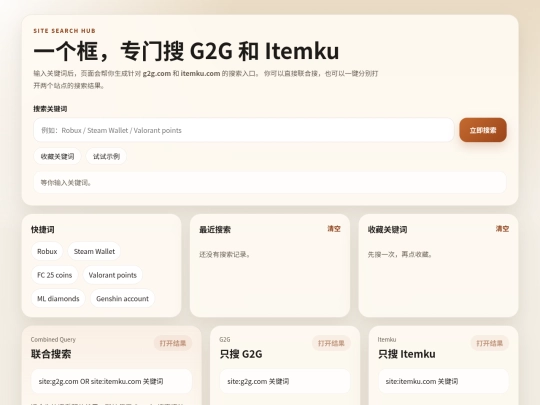Screen dimensions: 540x405
Task: Clear recent searches with the 清空 link
Action: click(334, 229)
